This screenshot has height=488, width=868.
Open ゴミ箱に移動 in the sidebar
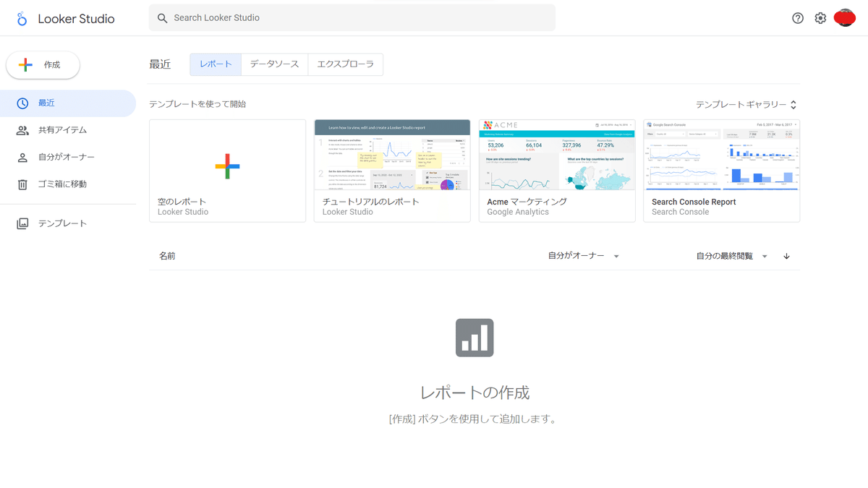click(68, 184)
